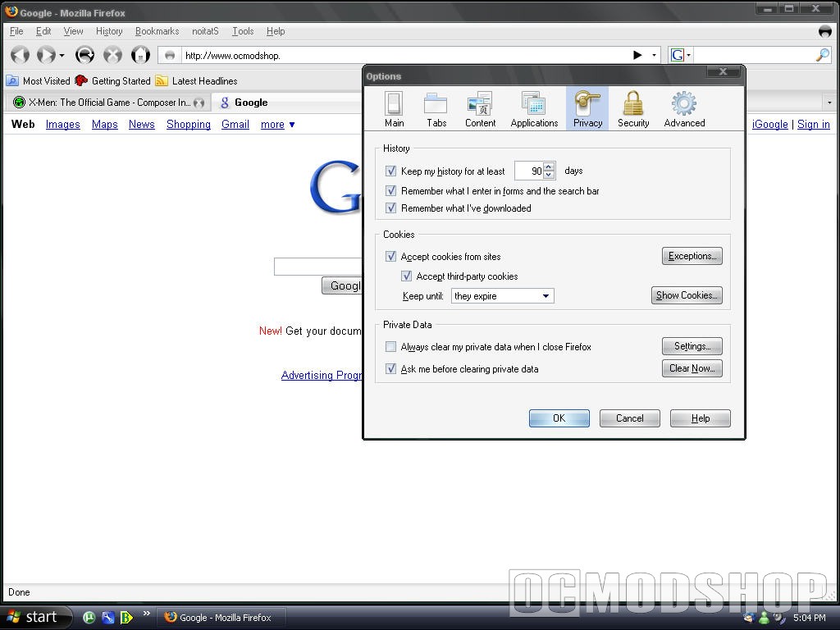Click the Stop loading icon

tap(112, 55)
